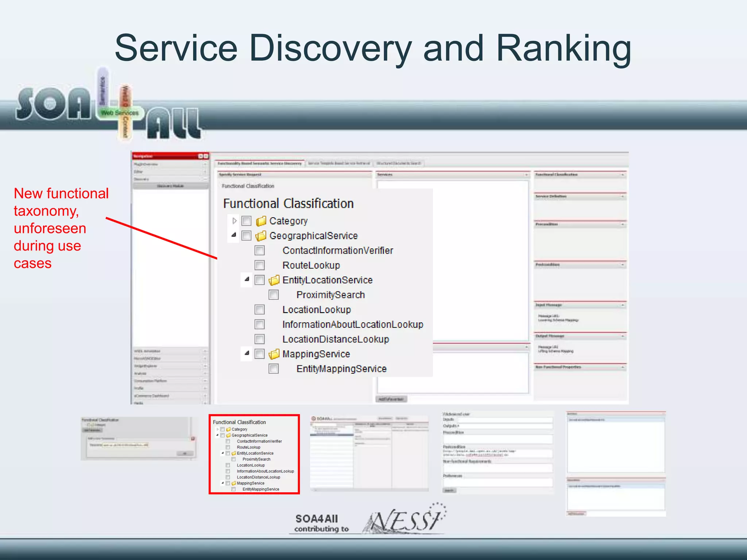Tick RouteLookup checkbox in small red-bordered tree

pos(228,447)
